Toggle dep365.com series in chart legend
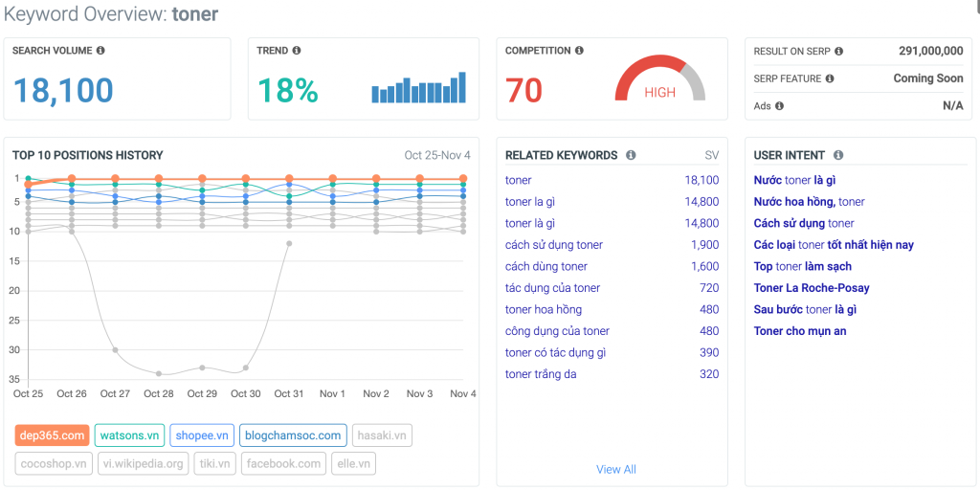The image size is (980, 490). point(53,435)
